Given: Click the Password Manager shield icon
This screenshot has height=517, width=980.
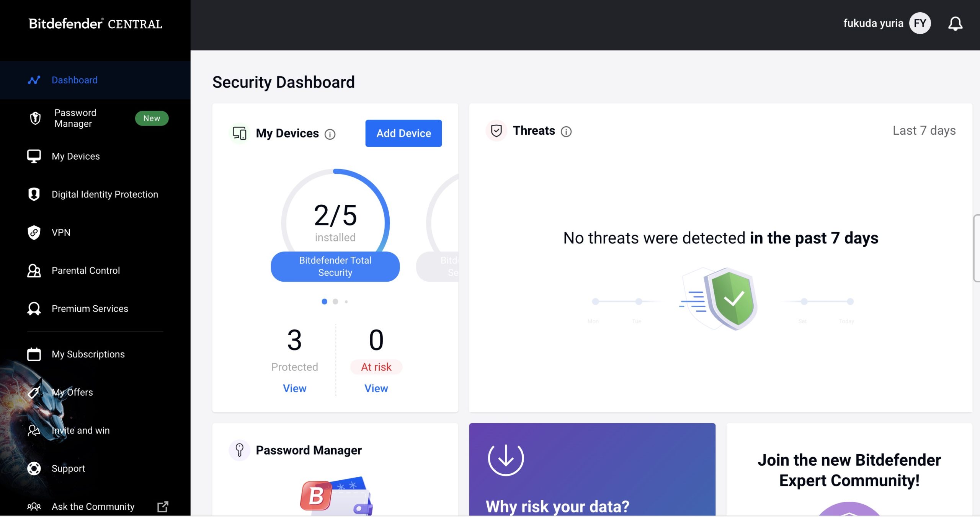Looking at the screenshot, I should point(35,118).
